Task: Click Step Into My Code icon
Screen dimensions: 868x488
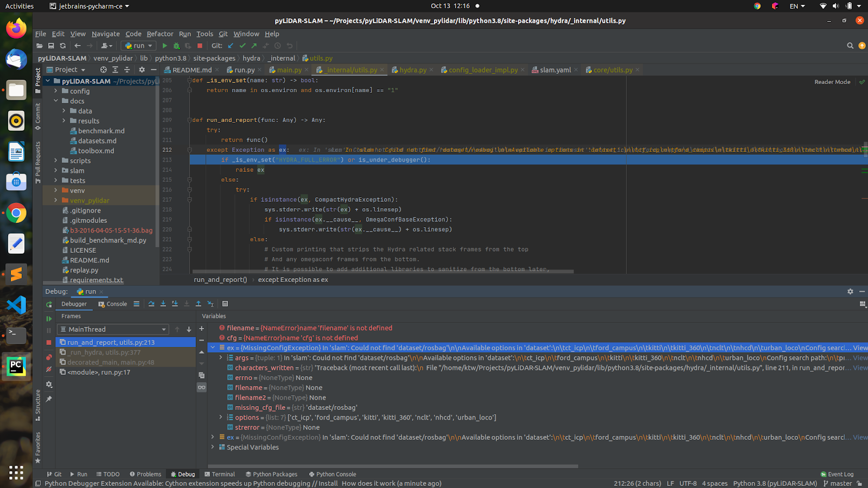Action: [x=175, y=304]
